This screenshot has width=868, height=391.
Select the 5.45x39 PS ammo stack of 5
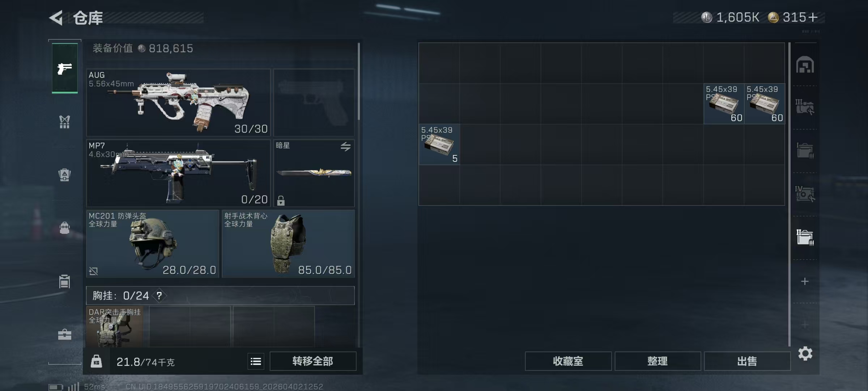[439, 144]
